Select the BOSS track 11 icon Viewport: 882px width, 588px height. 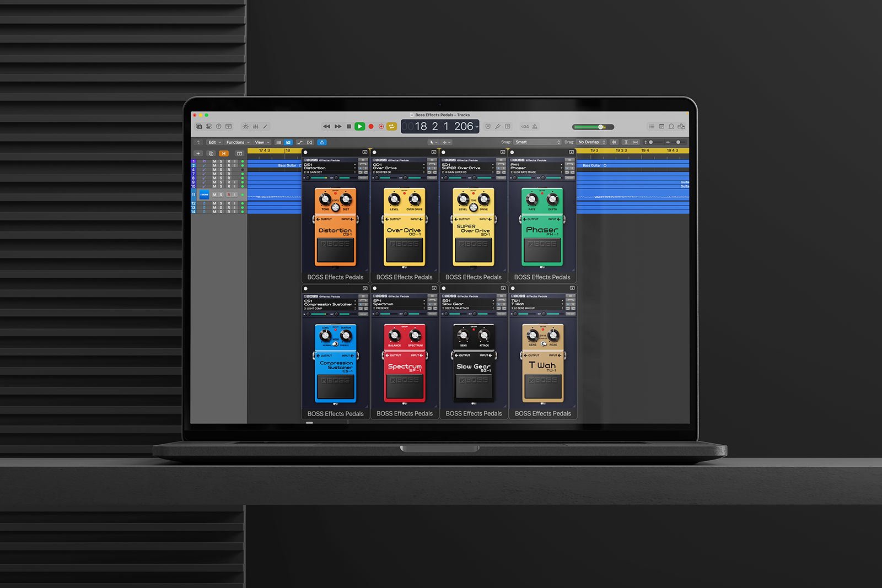pos(204,195)
